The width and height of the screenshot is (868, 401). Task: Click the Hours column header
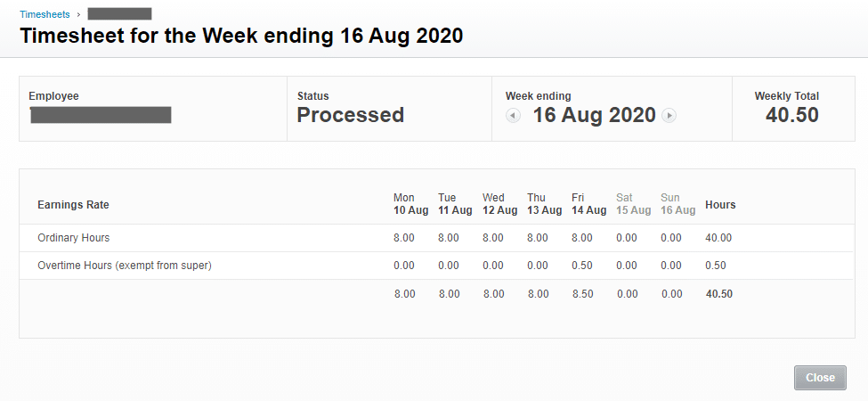(720, 205)
